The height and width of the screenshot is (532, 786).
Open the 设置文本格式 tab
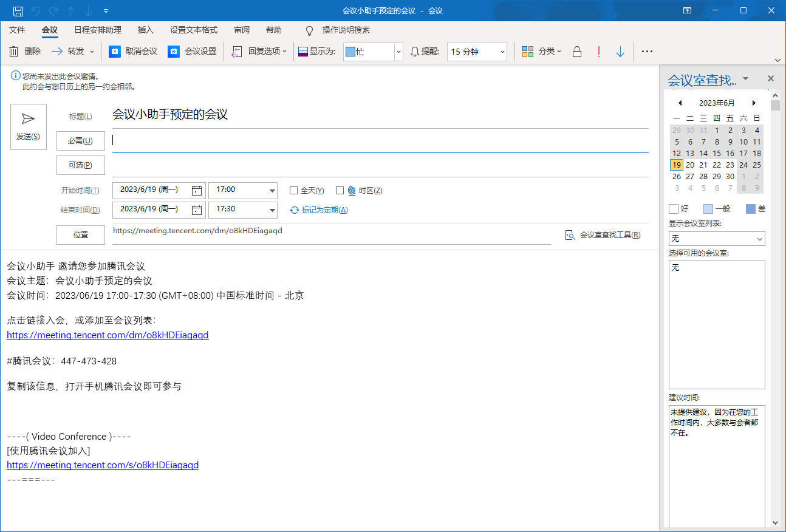[194, 30]
